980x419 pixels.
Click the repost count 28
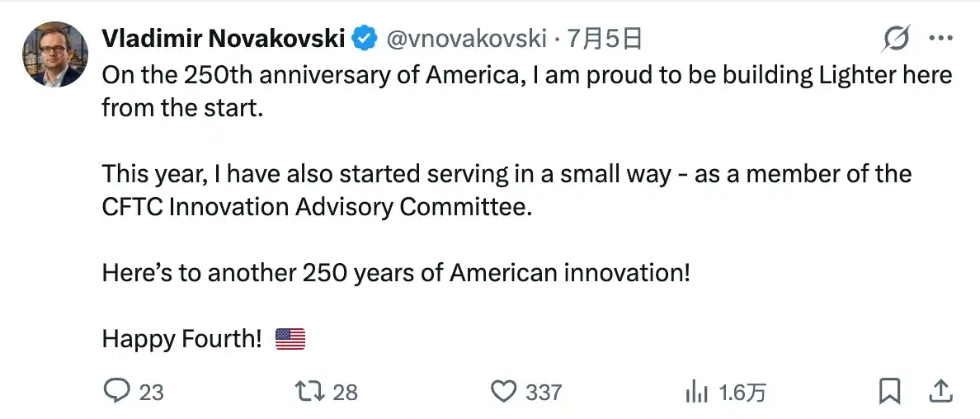[345, 393]
